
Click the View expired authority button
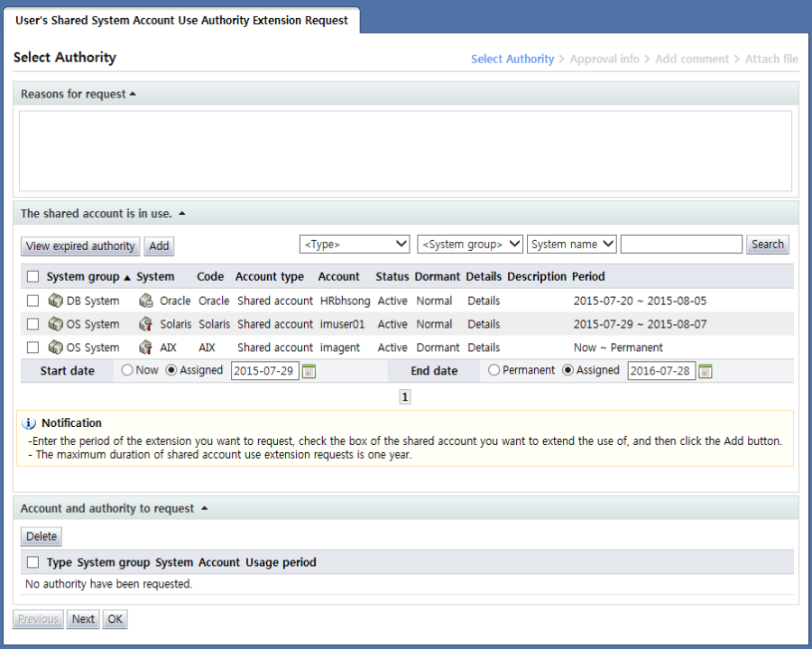[x=80, y=246]
